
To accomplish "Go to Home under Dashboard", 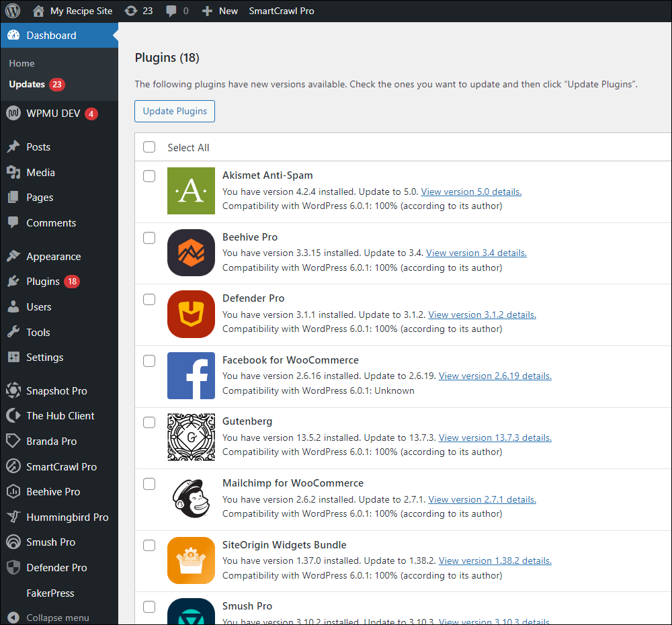I will point(22,63).
